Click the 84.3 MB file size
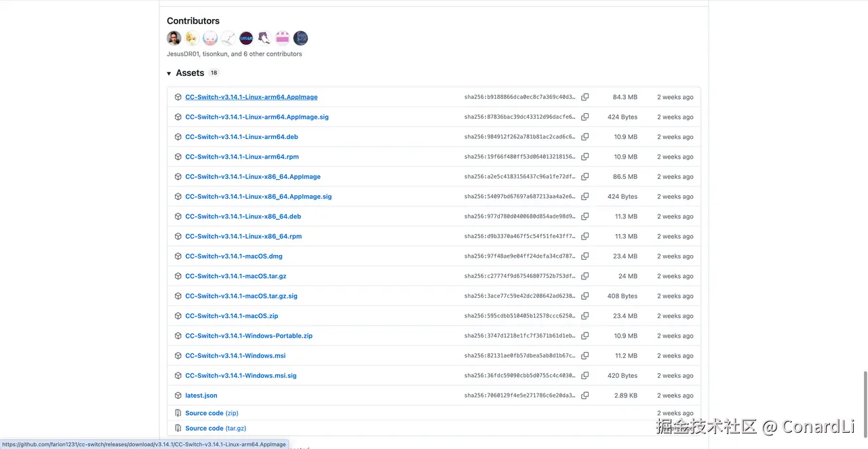This screenshot has height=449, width=868. 625,97
